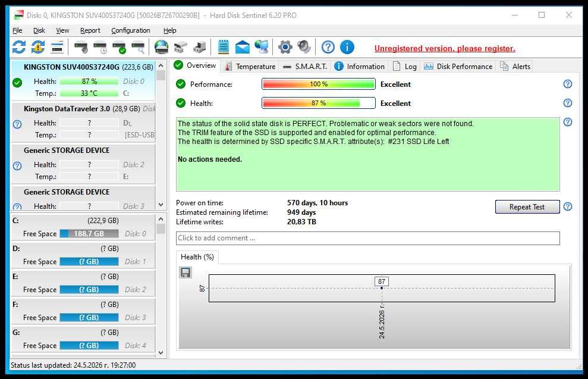Select the Kingston DataTraveler 3.0 disk entry
The width and height of the screenshot is (588, 379).
(x=83, y=122)
